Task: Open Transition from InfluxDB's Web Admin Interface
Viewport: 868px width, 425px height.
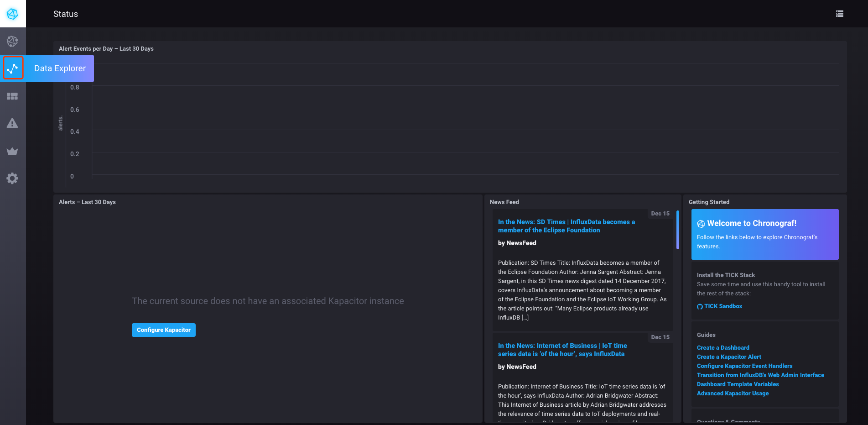Action: [x=760, y=375]
